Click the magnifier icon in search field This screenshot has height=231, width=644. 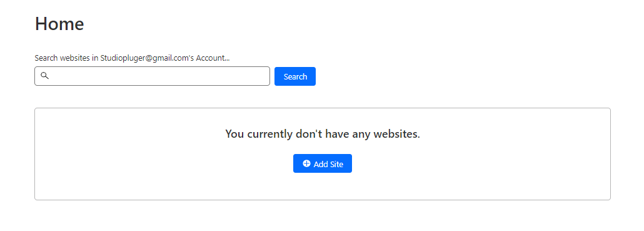(x=44, y=76)
